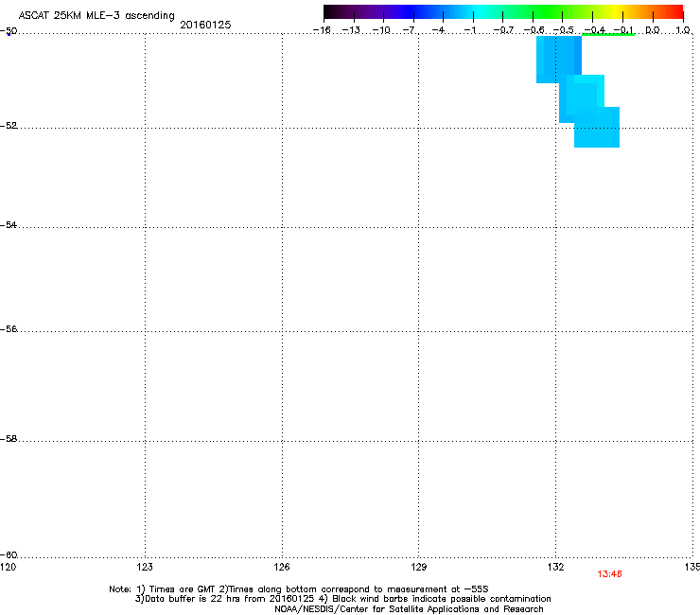
Task: Click the color scale label -0.4
Action: (x=594, y=30)
